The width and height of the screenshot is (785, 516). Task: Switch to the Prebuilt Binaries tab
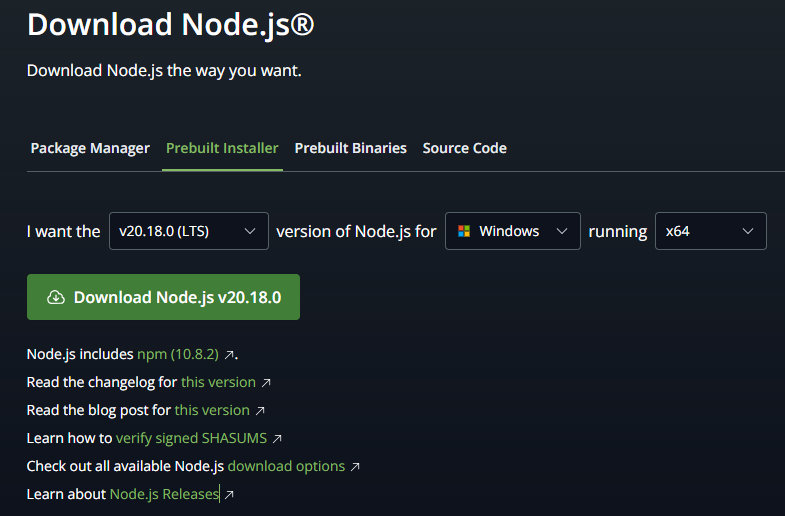point(350,148)
